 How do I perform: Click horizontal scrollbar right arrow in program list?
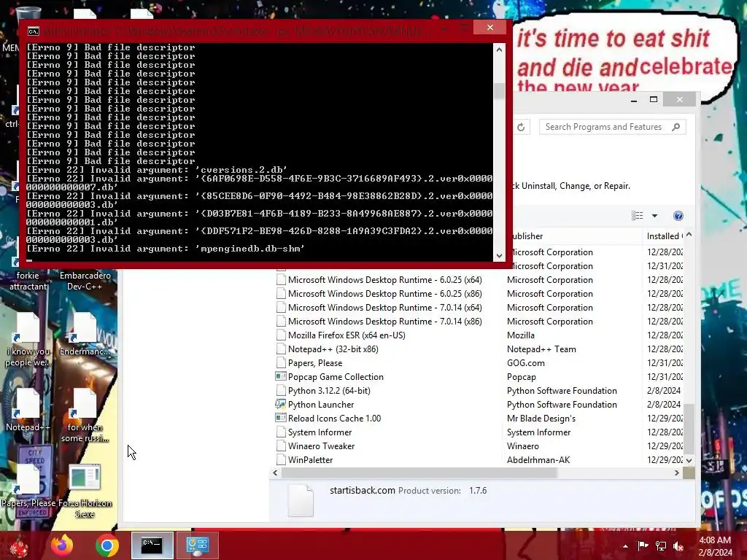pos(676,472)
